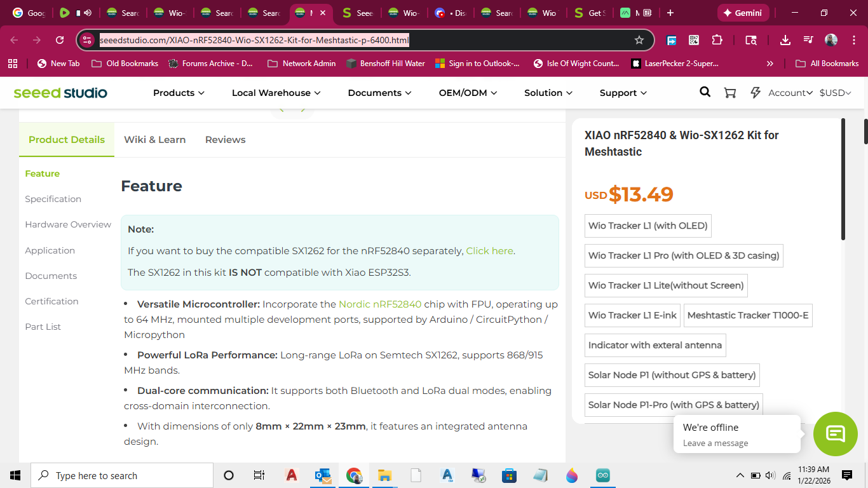The width and height of the screenshot is (868, 488).
Task: Select Solar Node P1-Pro variant
Action: pyautogui.click(x=674, y=405)
